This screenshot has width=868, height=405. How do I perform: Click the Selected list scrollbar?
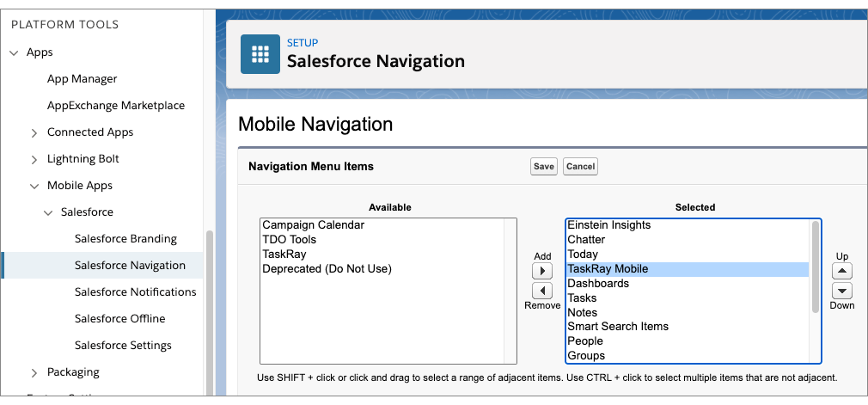(815, 267)
